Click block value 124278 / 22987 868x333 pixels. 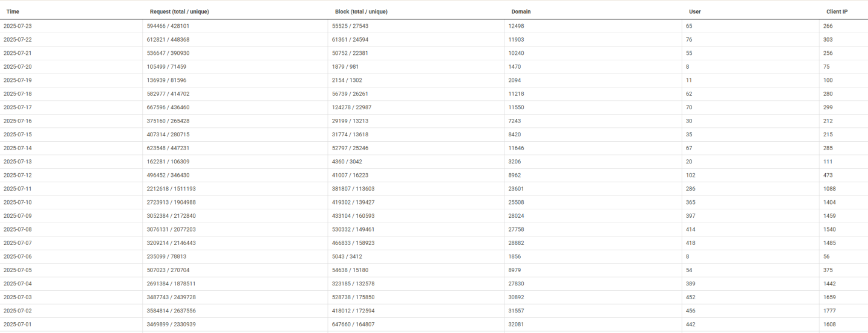(x=353, y=107)
